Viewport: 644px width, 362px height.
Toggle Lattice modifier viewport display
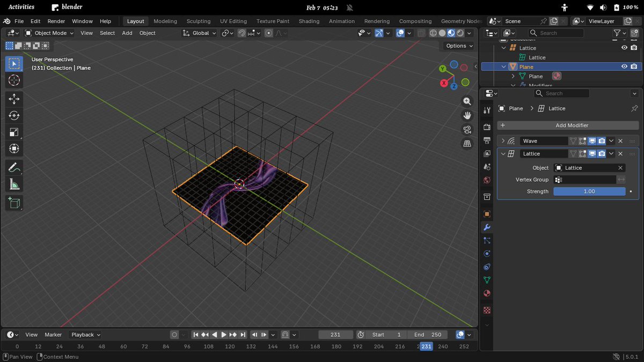[x=592, y=154]
